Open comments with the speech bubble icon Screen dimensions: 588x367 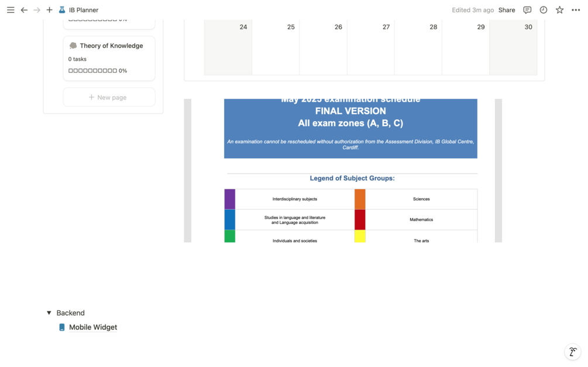point(527,9)
